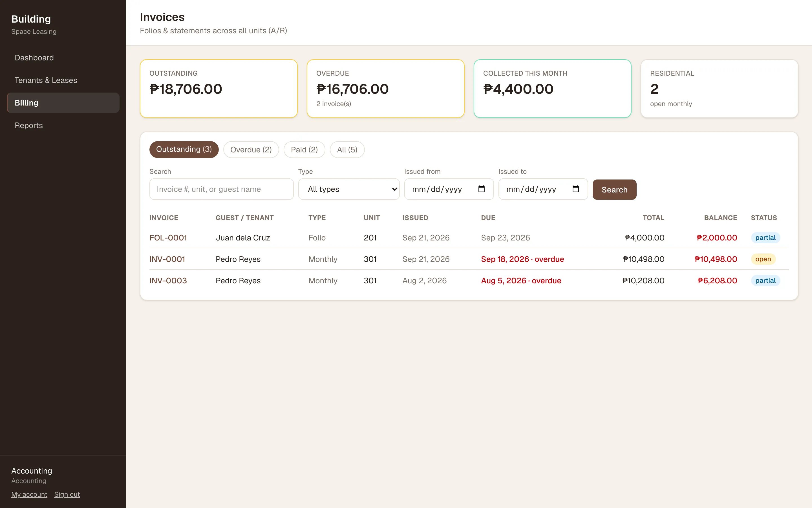The width and height of the screenshot is (812, 508).
Task: Open invoice INV-0001
Action: pyautogui.click(x=167, y=259)
